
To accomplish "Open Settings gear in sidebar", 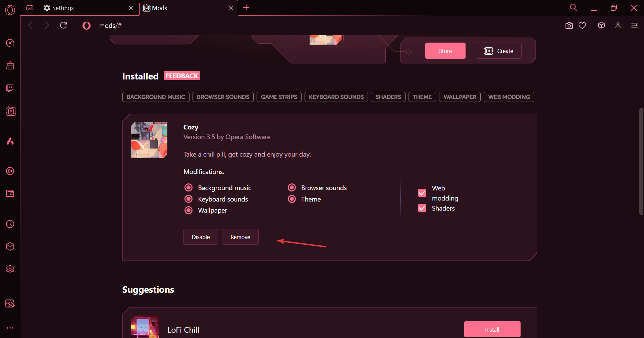I will click(10, 269).
